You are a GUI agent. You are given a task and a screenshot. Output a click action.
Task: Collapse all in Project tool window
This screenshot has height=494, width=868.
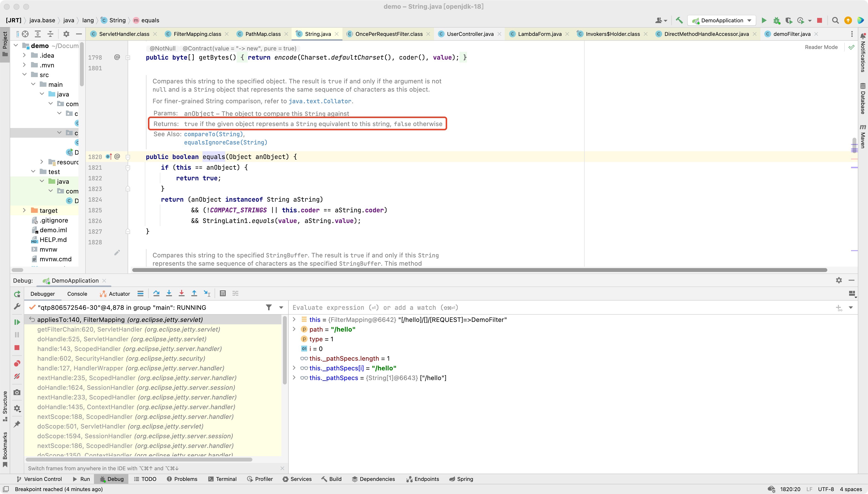point(50,34)
